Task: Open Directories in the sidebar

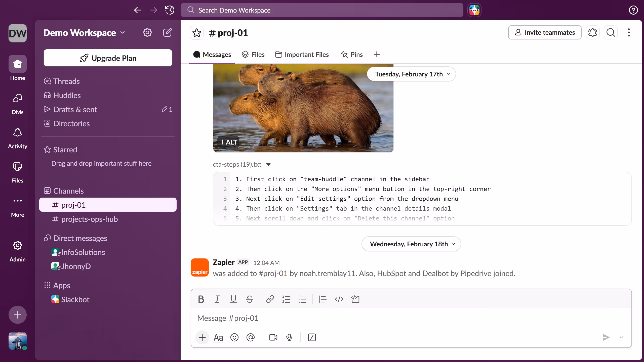Action: pyautogui.click(x=108, y=123)
